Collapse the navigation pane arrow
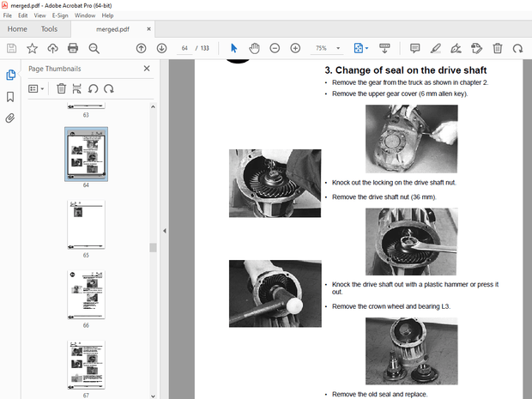Image resolution: width=532 pixels, height=399 pixels. [165, 231]
